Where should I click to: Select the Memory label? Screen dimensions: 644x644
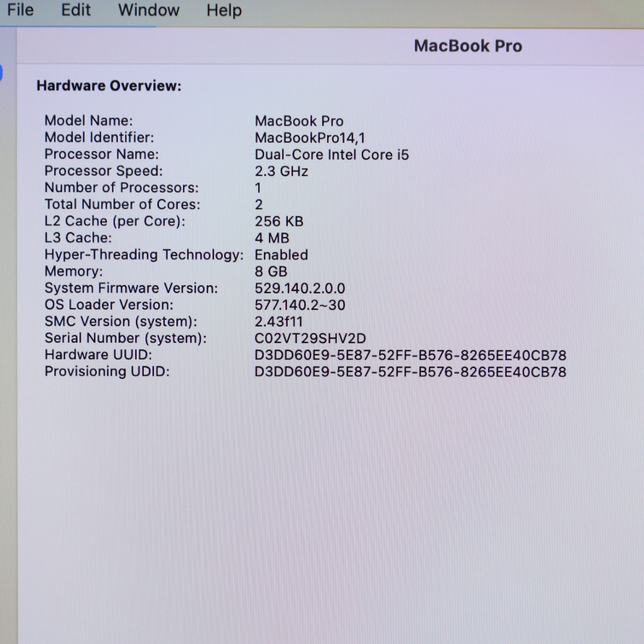pos(74,272)
